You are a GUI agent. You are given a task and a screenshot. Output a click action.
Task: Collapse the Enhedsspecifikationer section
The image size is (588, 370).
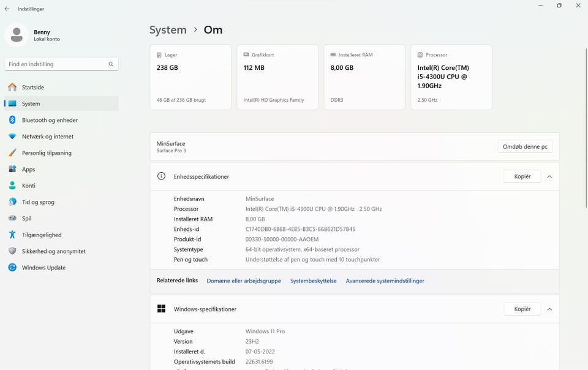[x=549, y=176]
